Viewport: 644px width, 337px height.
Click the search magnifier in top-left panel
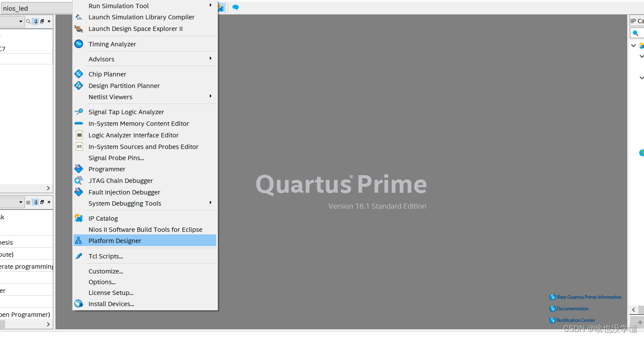tap(28, 21)
